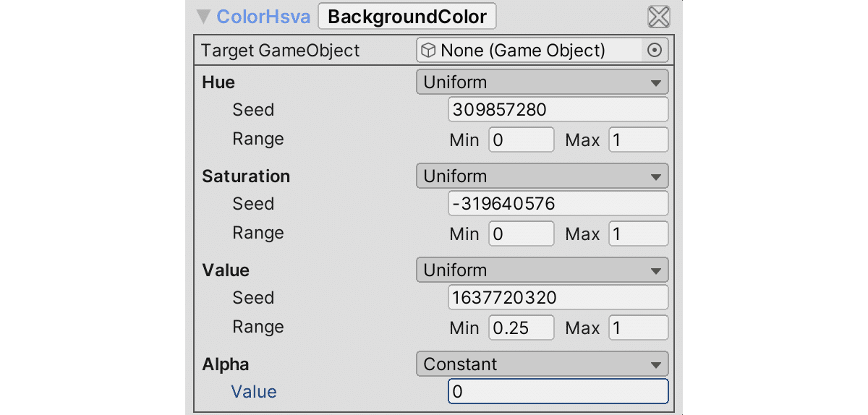Image resolution: width=868 pixels, height=415 pixels.
Task: Click the Saturation Range Max field
Action: point(638,234)
